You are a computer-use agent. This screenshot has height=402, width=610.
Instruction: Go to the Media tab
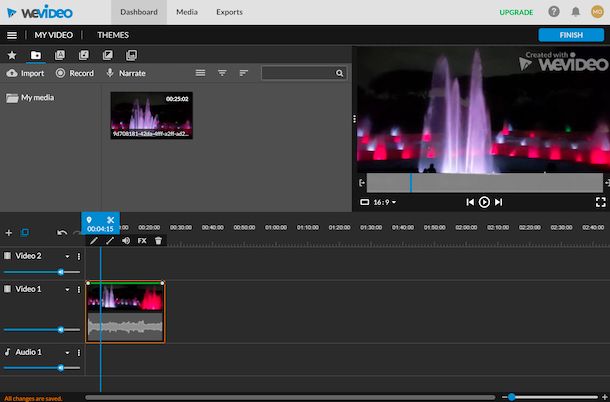[x=187, y=12]
